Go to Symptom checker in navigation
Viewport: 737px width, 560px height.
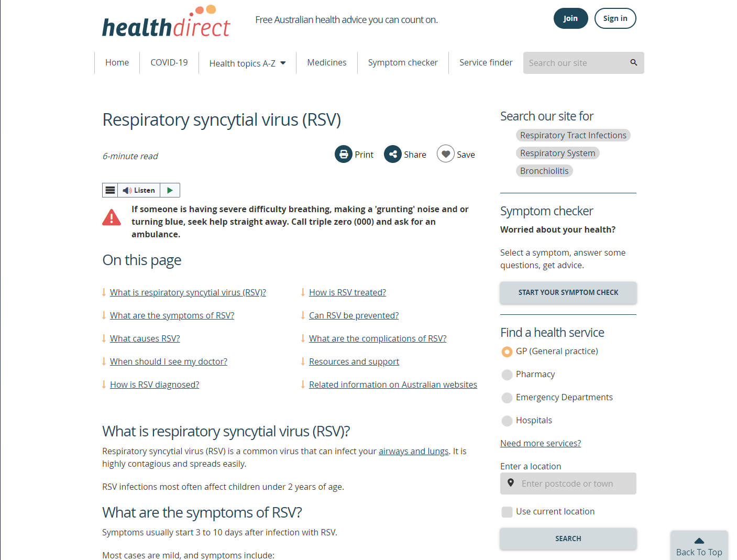403,63
